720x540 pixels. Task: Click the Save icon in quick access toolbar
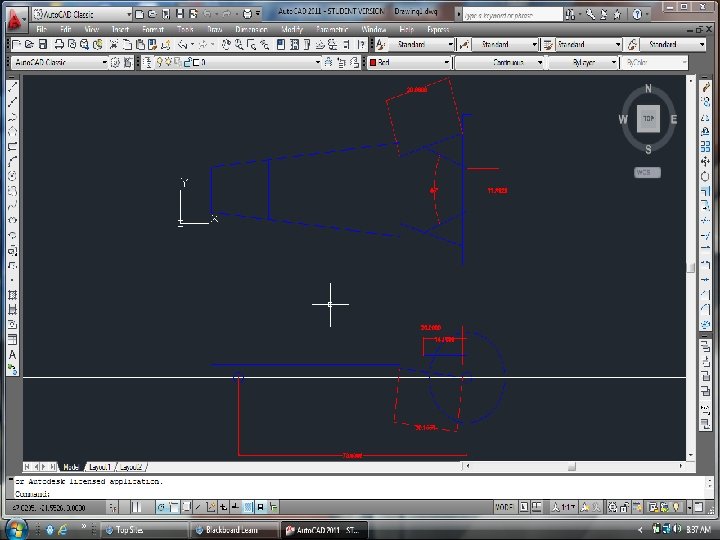click(x=180, y=14)
